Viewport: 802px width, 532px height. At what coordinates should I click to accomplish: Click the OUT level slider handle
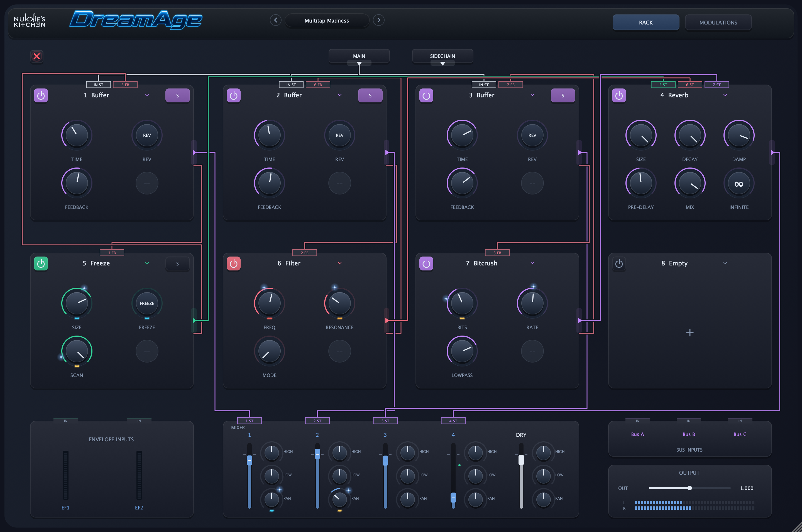(689, 488)
